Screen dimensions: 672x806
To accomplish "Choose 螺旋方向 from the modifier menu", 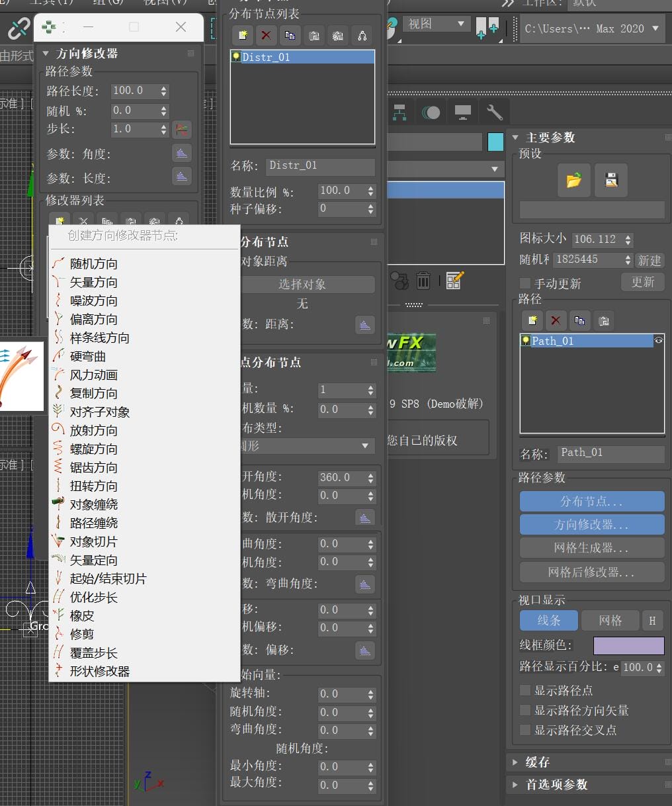I will coord(93,449).
